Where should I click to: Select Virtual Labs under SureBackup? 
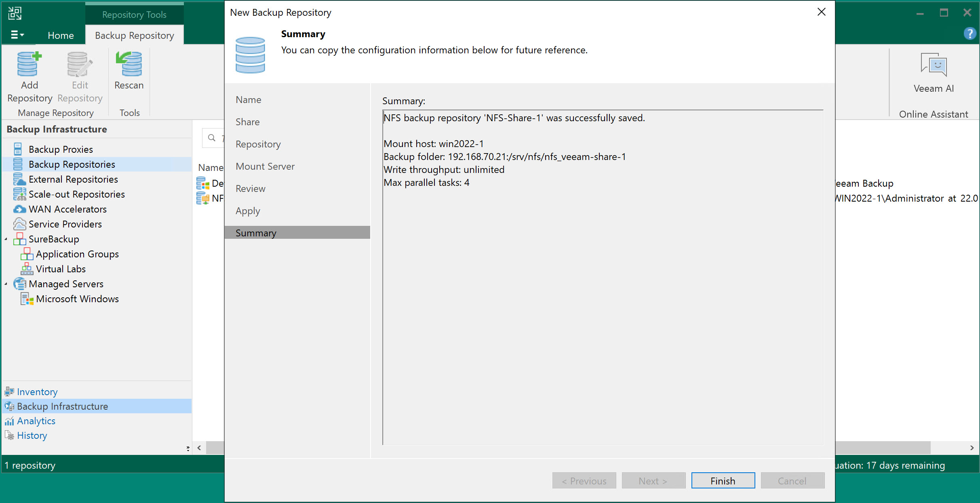(x=61, y=269)
